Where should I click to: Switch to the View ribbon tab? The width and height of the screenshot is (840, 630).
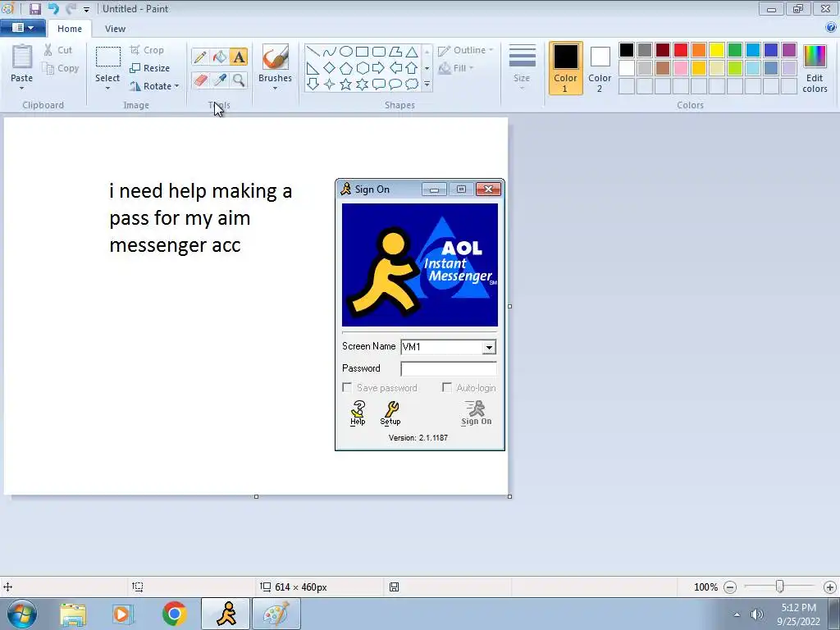(115, 29)
